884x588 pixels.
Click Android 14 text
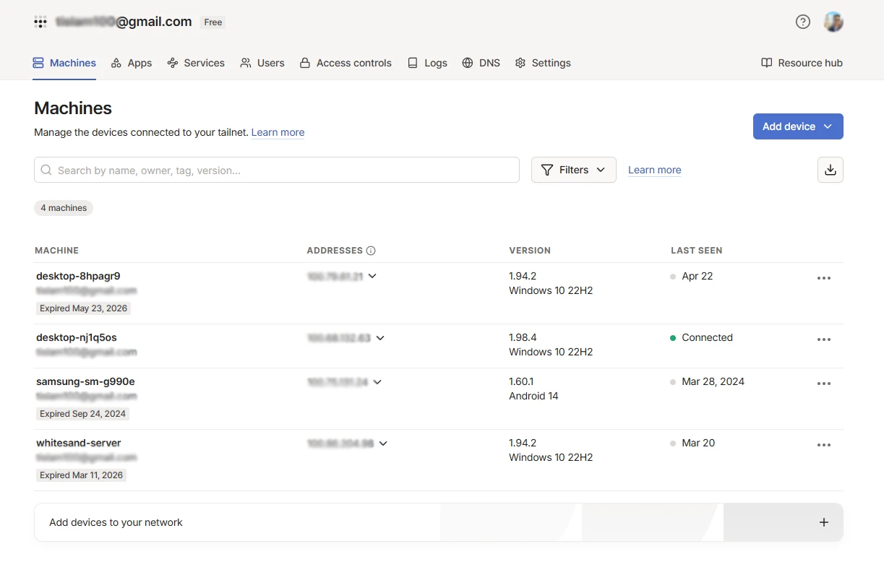click(x=533, y=396)
